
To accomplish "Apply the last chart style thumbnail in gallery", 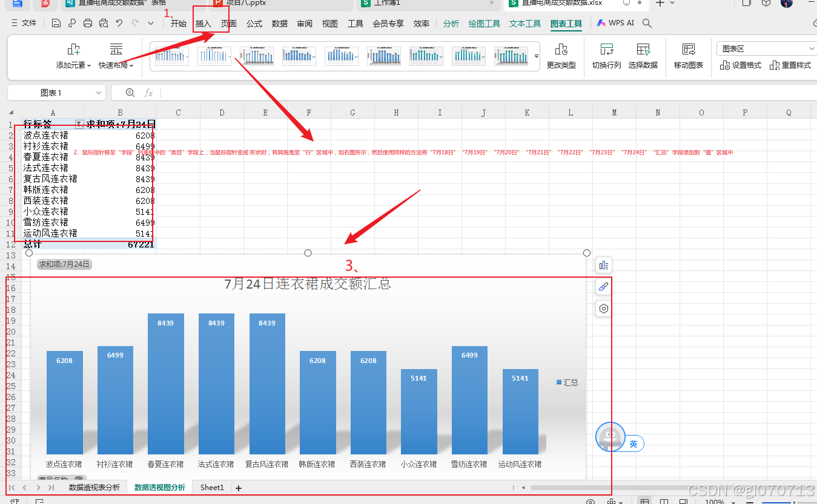I will 511,56.
